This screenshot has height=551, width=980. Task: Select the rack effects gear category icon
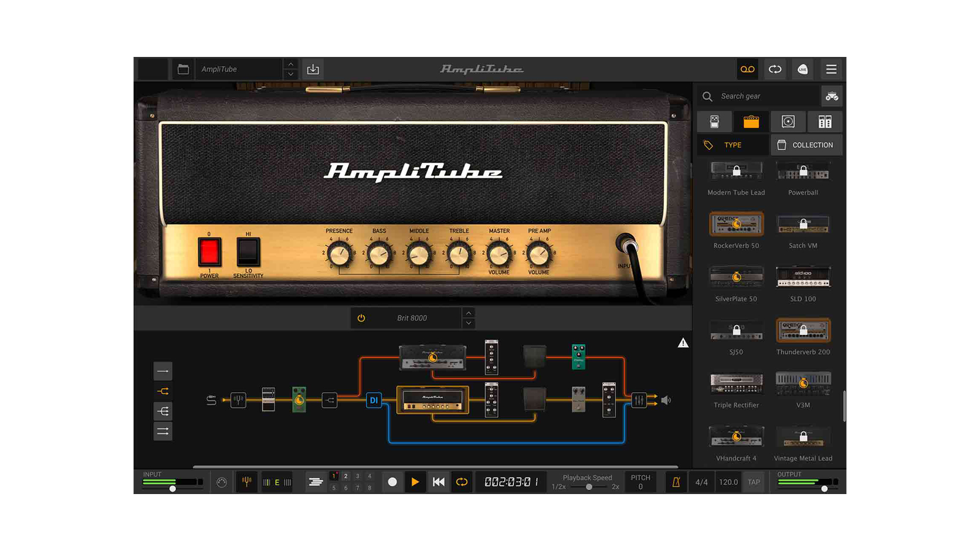tap(825, 121)
